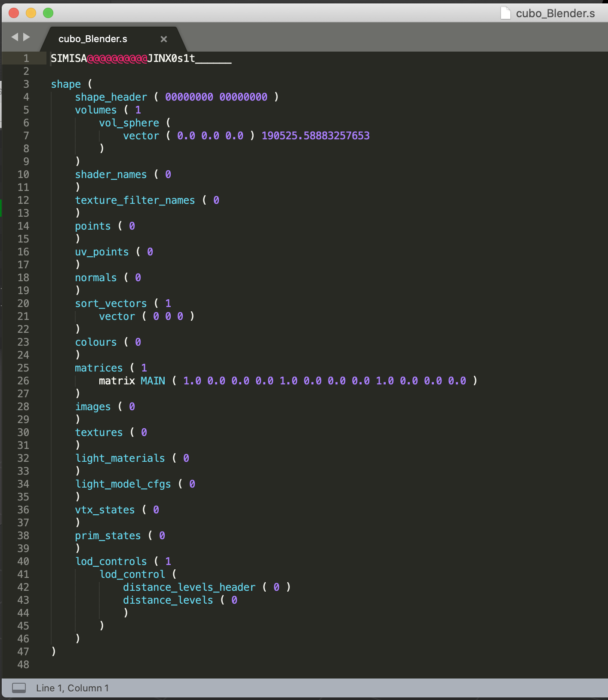Click the green full-screen window button
This screenshot has height=700, width=608.
[x=48, y=13]
